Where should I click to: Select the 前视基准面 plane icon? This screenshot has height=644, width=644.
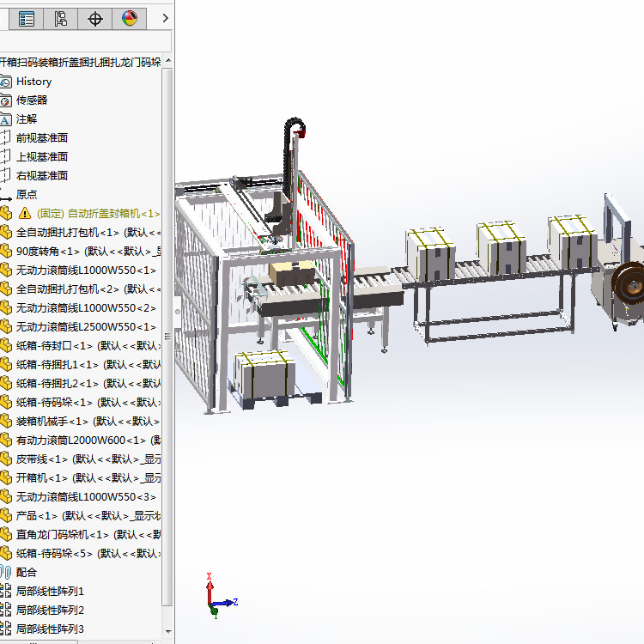pos(5,138)
